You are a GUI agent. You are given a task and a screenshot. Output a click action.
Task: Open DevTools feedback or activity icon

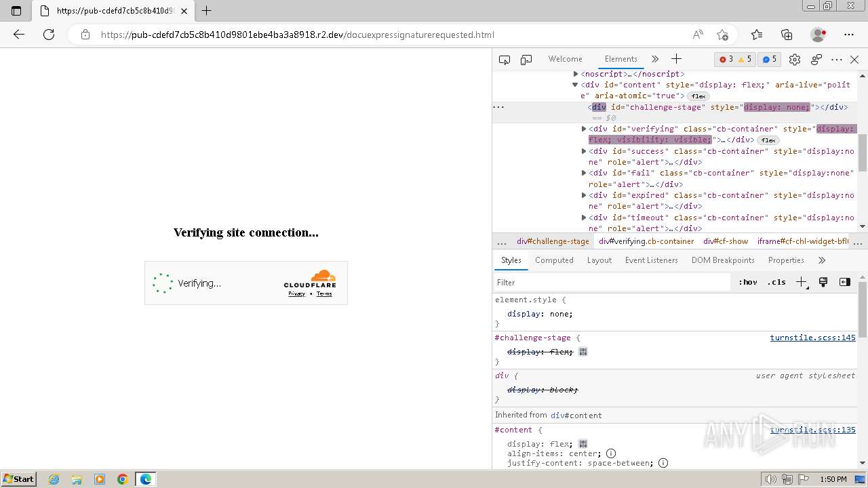pyautogui.click(x=816, y=60)
